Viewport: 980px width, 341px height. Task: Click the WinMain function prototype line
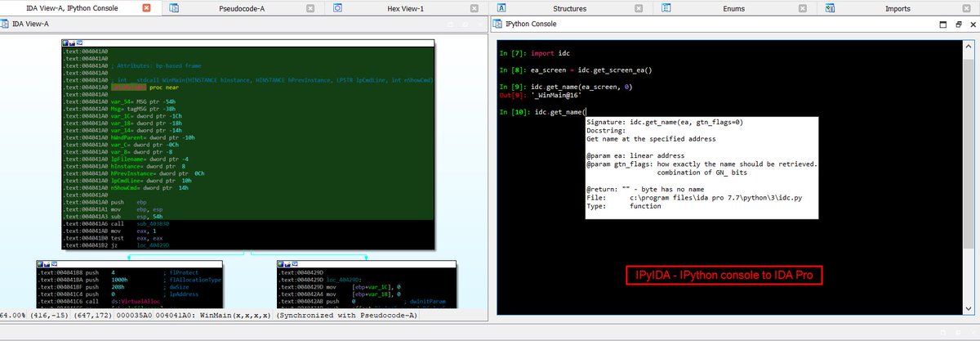272,80
